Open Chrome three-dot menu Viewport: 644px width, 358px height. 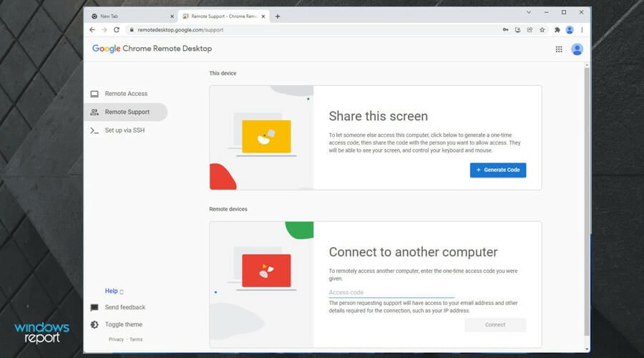coord(582,29)
